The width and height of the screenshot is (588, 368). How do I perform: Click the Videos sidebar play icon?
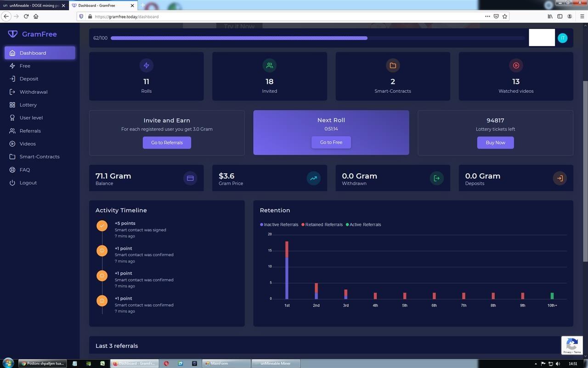(12, 144)
